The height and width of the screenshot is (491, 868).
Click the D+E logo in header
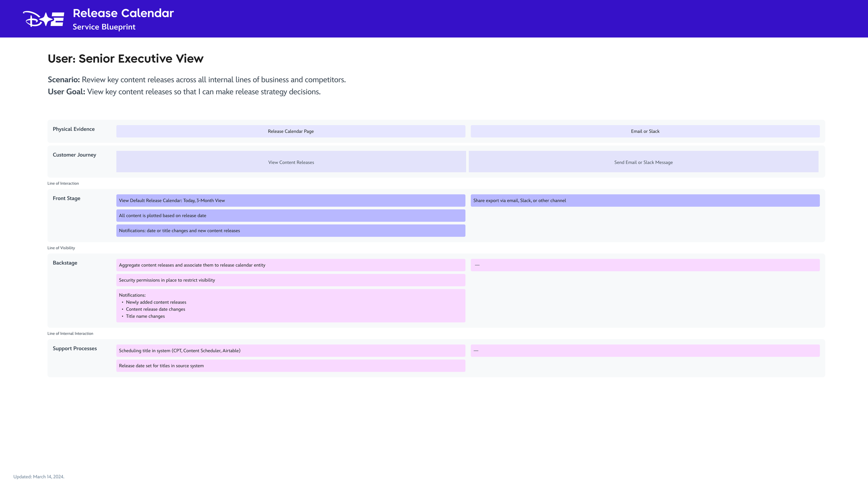click(43, 19)
